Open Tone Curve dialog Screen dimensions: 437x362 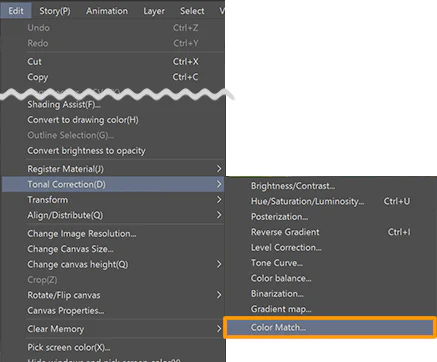coord(331,263)
